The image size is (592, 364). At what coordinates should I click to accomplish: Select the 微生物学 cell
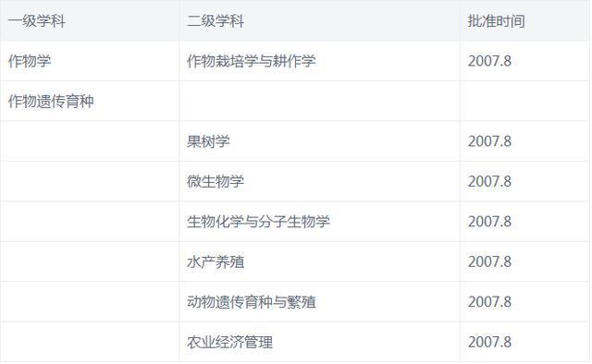pyautogui.click(x=320, y=181)
